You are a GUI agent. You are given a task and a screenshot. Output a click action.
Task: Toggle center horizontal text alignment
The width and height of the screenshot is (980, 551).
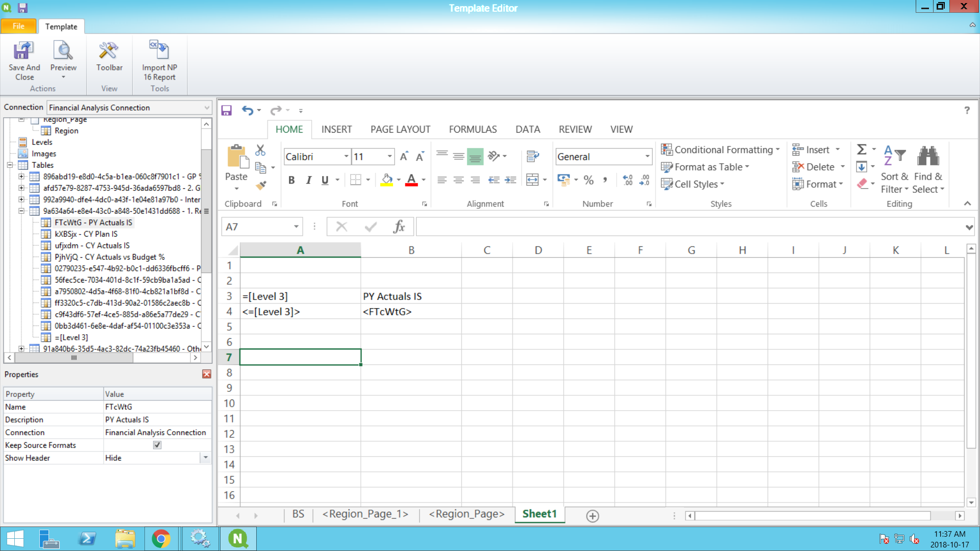pyautogui.click(x=458, y=180)
